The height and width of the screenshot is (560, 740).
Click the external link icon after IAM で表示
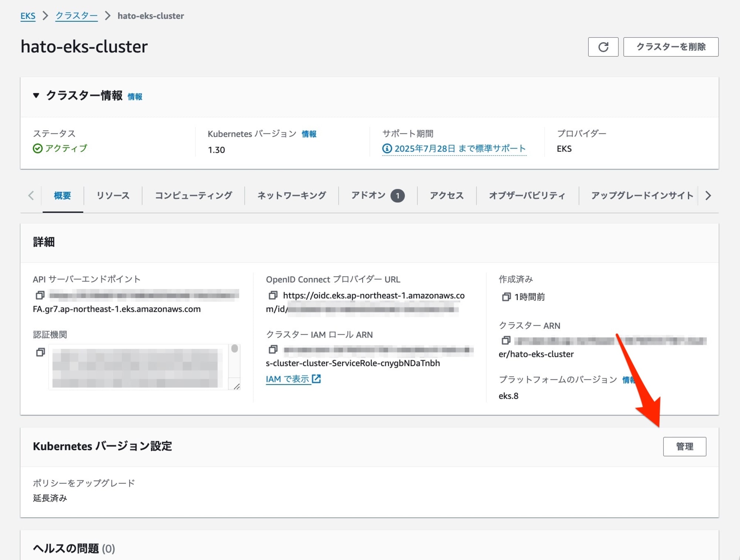click(x=316, y=379)
